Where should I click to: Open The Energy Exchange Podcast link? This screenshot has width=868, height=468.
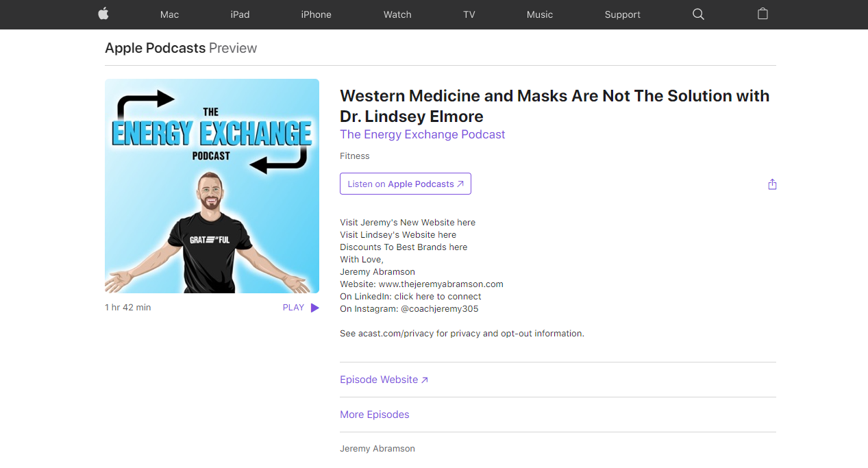423,134
